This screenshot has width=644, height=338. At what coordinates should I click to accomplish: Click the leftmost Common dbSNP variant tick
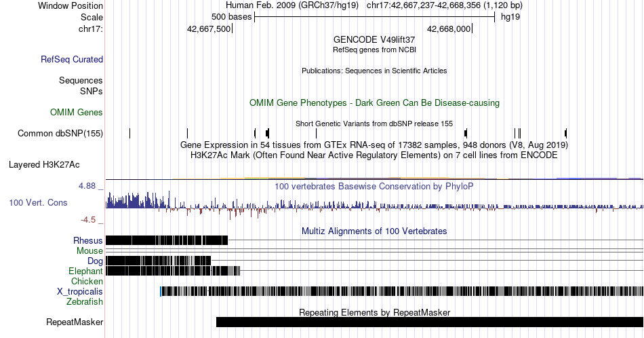pyautogui.click(x=129, y=133)
